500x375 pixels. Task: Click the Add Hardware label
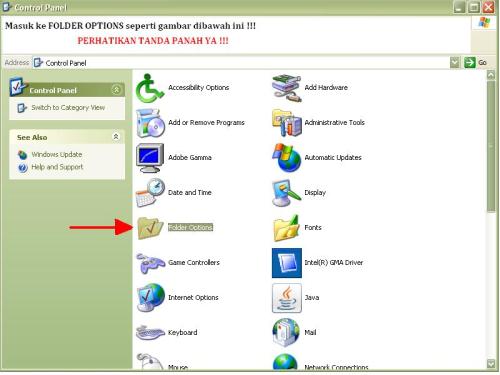326,88
